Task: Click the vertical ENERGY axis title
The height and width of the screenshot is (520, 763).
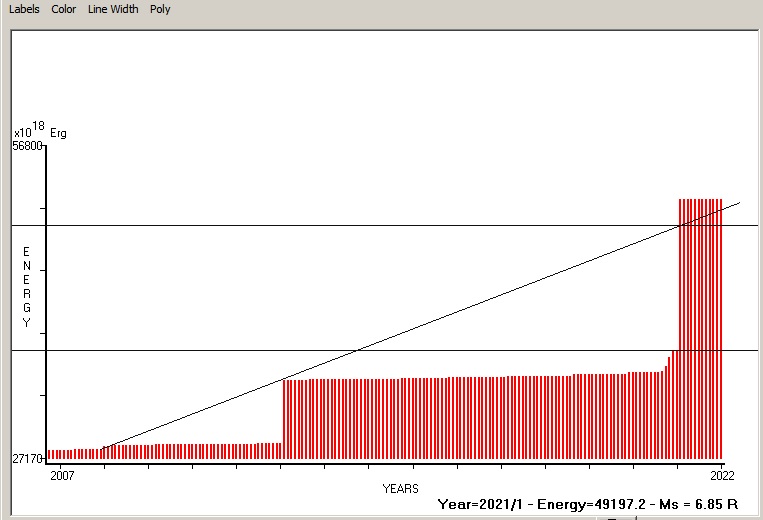Action: [27, 287]
